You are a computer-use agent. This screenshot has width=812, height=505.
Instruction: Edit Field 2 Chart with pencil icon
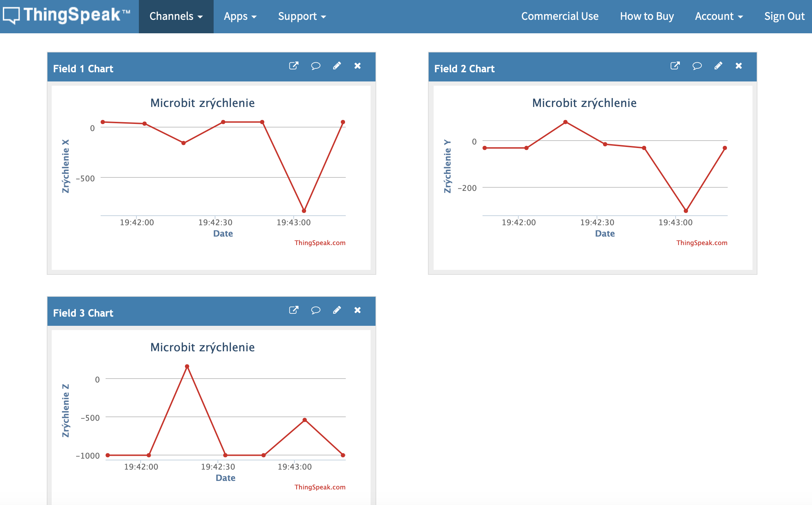718,66
